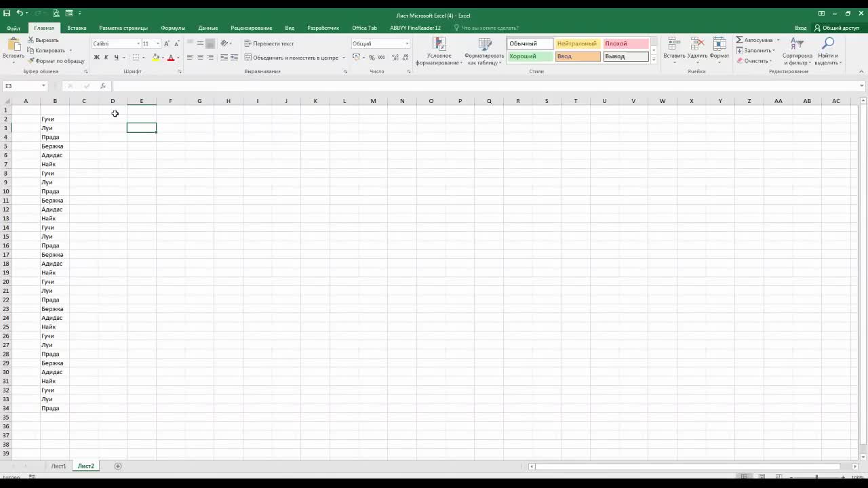Align text left

point(190,58)
